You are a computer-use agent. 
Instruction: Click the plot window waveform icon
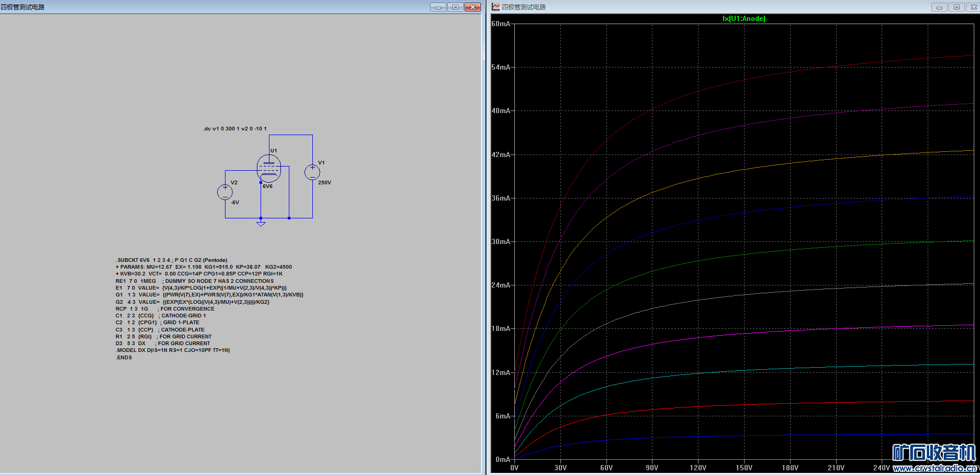(x=495, y=7)
